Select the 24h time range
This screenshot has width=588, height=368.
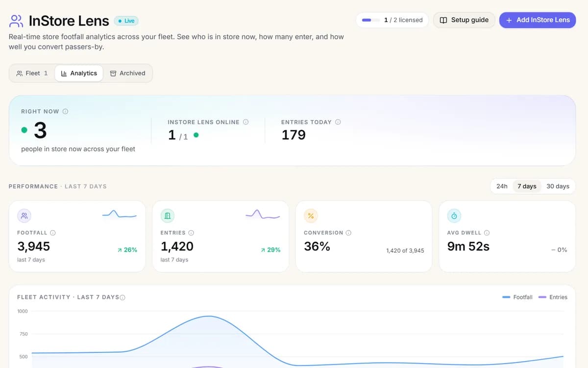(x=502, y=186)
